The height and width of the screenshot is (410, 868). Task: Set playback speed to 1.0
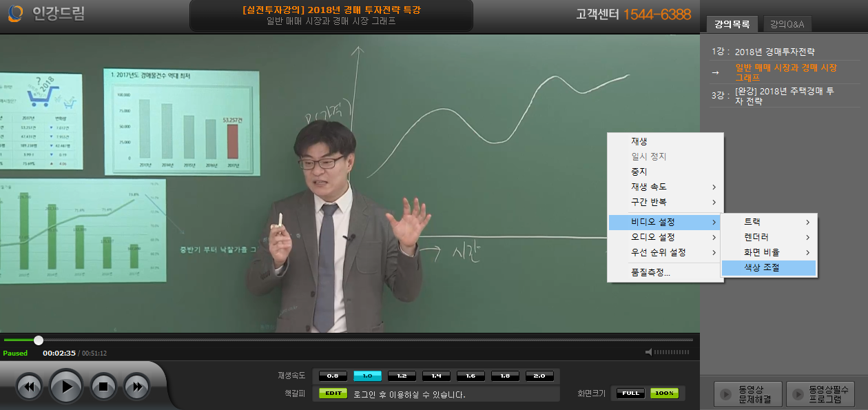tap(367, 376)
